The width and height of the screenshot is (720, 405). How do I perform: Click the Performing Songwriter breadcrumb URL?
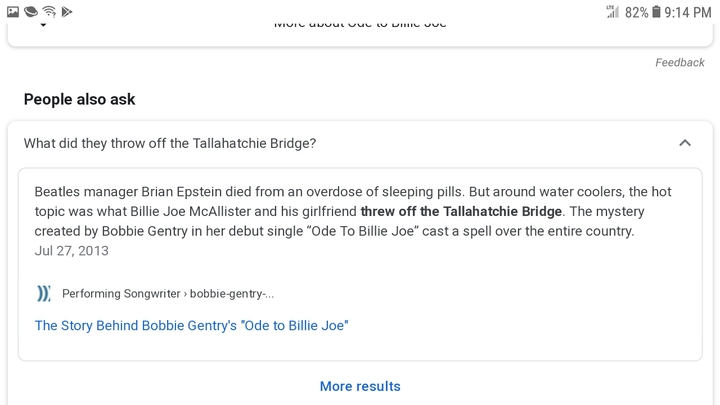tap(168, 293)
